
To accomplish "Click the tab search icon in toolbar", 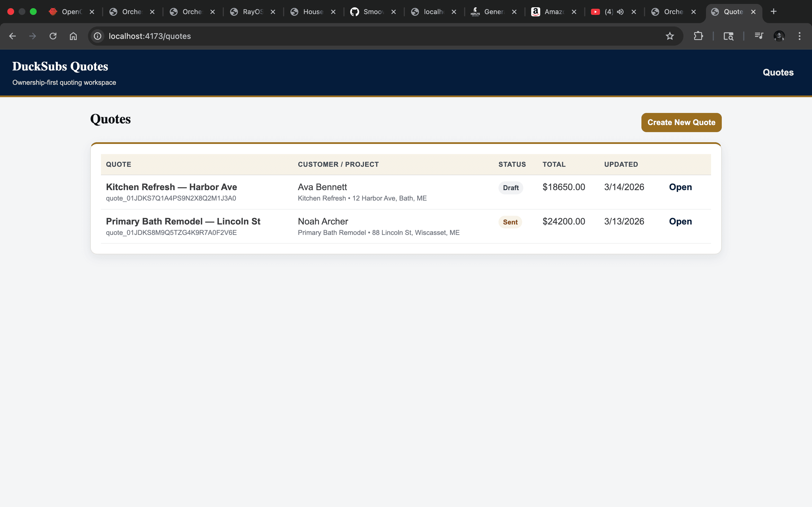I will (x=728, y=36).
